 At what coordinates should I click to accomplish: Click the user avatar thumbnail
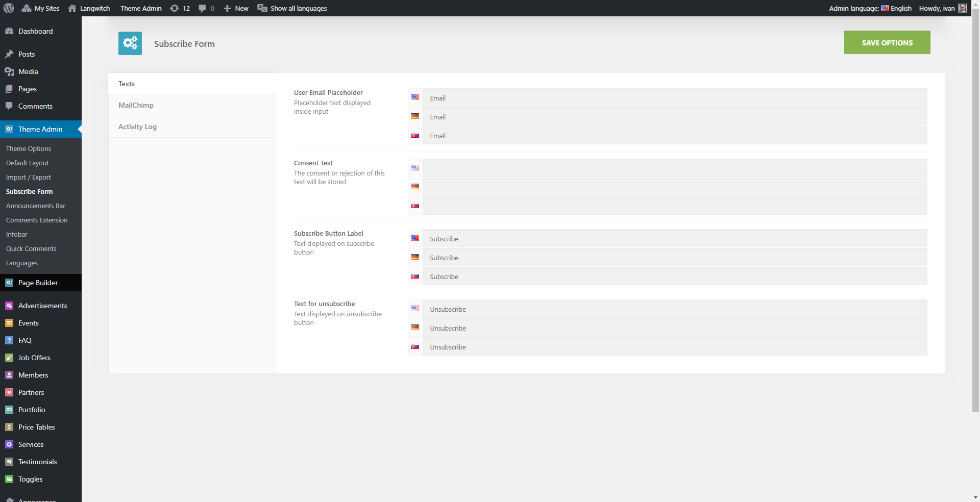click(x=963, y=8)
